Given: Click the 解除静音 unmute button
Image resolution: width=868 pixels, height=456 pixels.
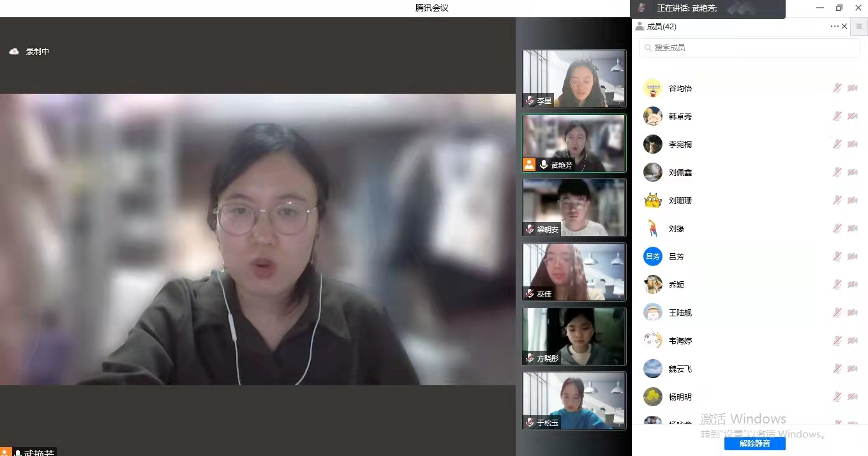Looking at the screenshot, I should click(x=754, y=443).
